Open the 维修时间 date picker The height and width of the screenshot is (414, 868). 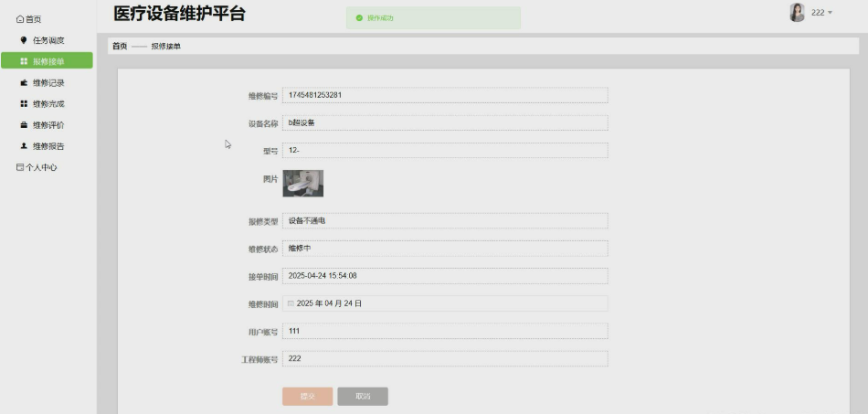tap(445, 303)
